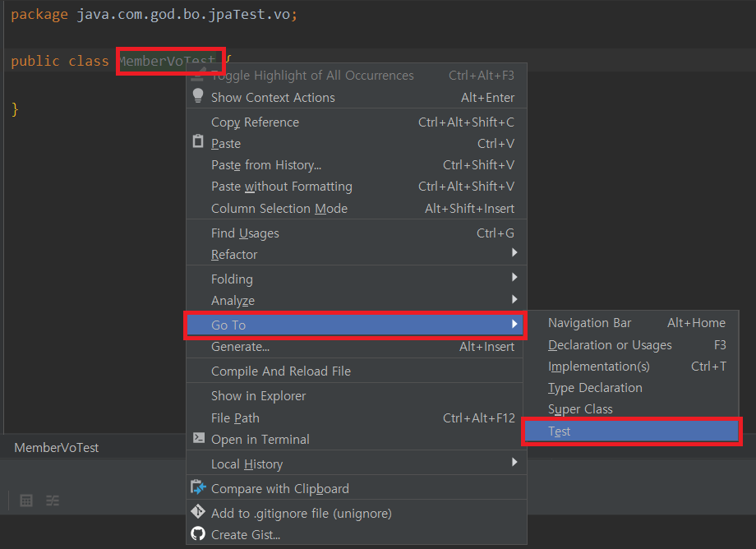This screenshot has height=549, width=756.
Task: Choose Super Class in the submenu
Action: [632, 409]
